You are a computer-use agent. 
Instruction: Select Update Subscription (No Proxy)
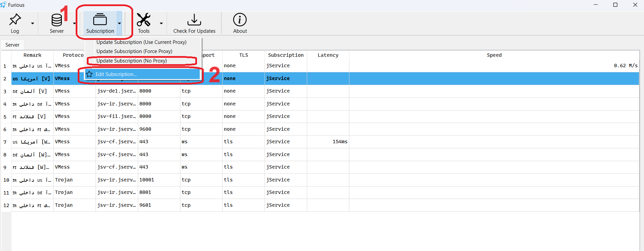point(131,61)
